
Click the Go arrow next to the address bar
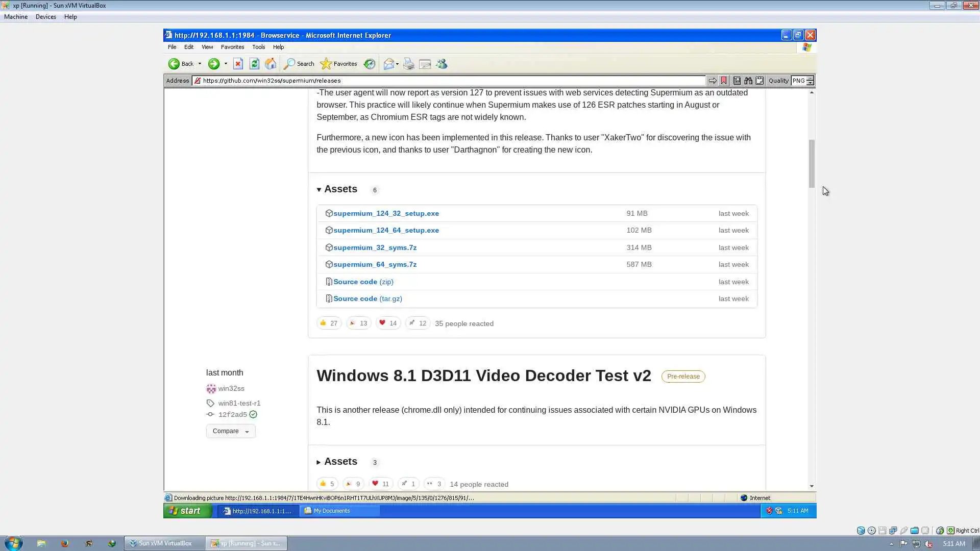click(x=712, y=81)
